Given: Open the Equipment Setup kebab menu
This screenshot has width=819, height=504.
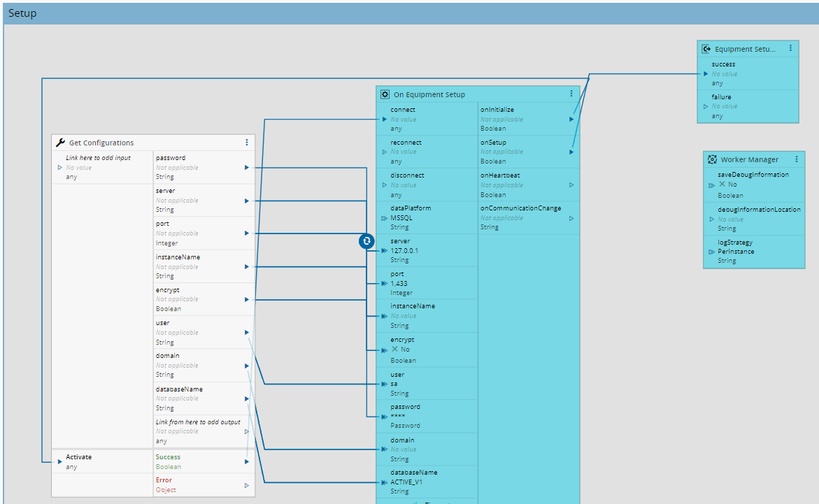Looking at the screenshot, I should [x=790, y=49].
